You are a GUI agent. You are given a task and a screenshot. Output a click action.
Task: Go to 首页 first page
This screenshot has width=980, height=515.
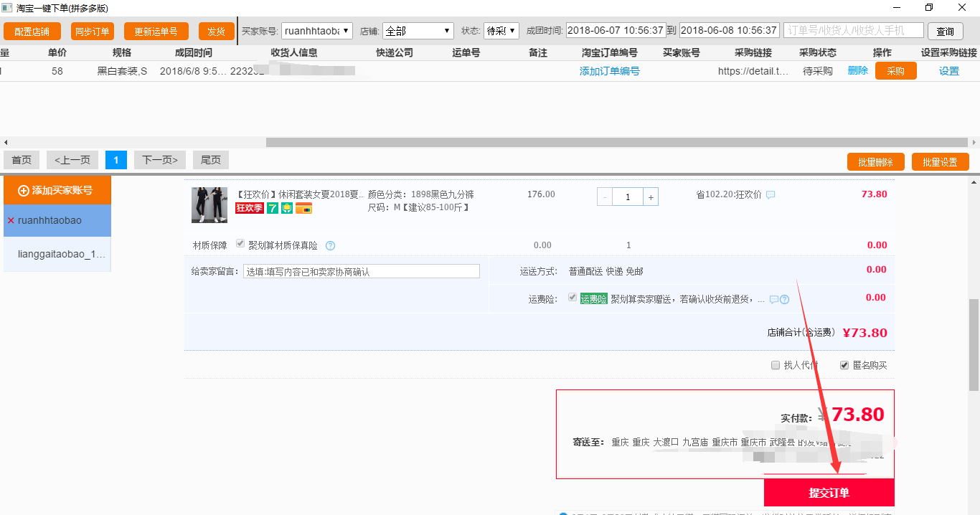click(22, 160)
